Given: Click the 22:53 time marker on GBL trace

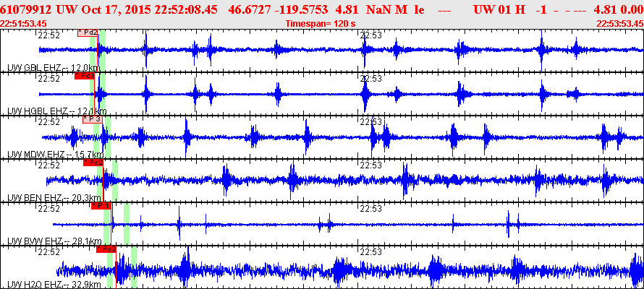Looking at the screenshot, I should click(x=371, y=35).
